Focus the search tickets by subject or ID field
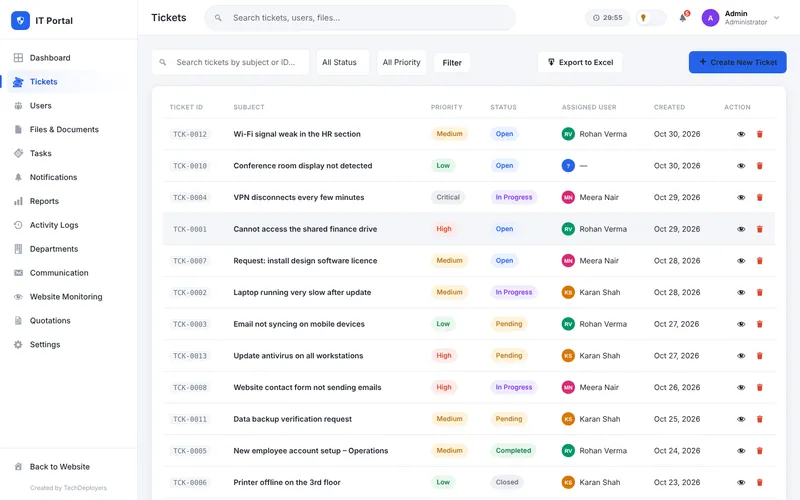Screen dimensions: 800x500 pyautogui.click(x=231, y=62)
